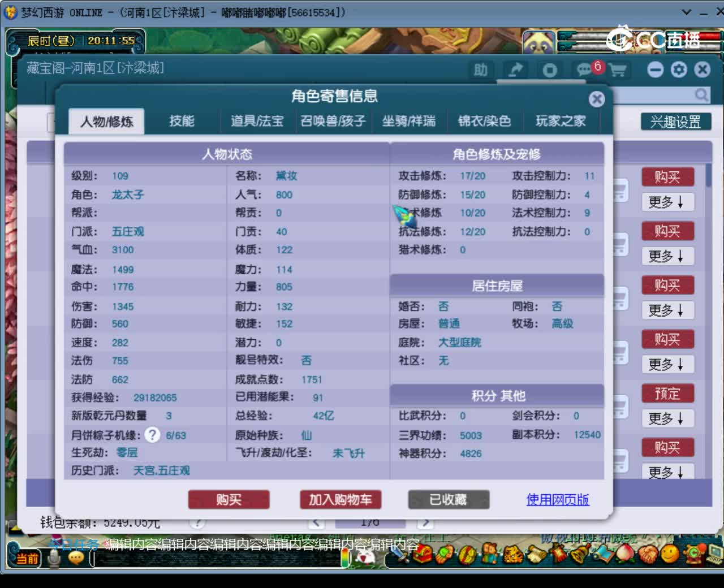The height and width of the screenshot is (588, 724).
Task: Click the 龙太子 character value
Action: (x=128, y=194)
